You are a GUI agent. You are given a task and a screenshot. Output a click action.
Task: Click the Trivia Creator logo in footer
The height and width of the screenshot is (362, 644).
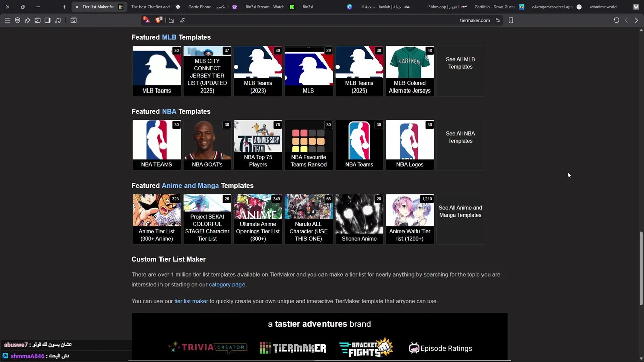(207, 347)
